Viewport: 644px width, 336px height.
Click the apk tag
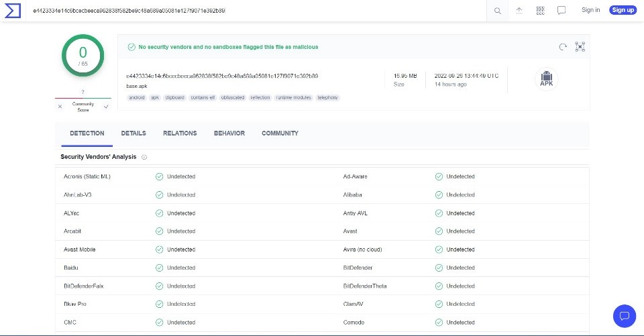155,98
